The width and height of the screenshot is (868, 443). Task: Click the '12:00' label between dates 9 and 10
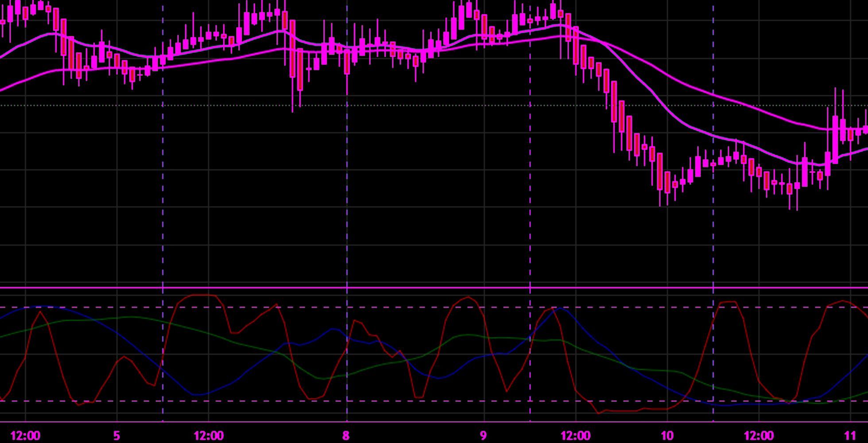click(575, 436)
